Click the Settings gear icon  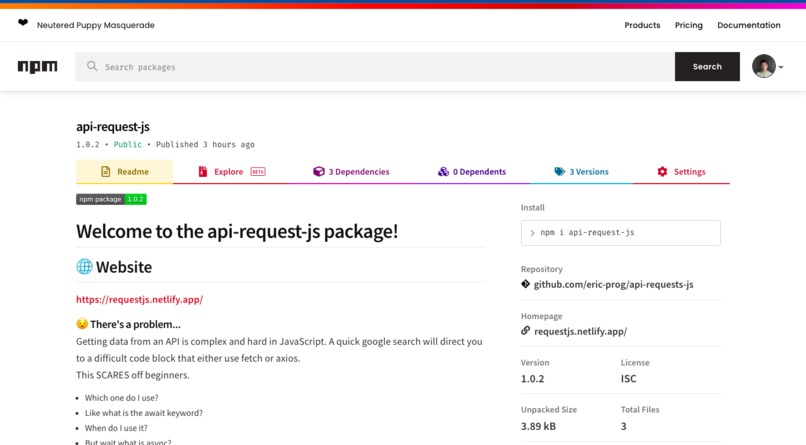(662, 172)
